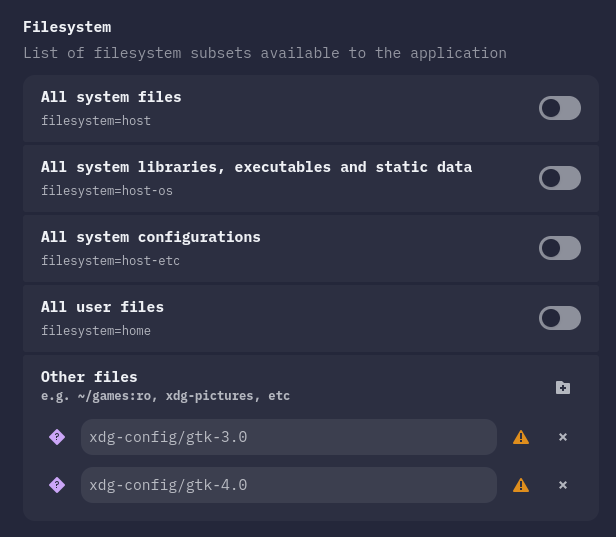The width and height of the screenshot is (616, 537).
Task: Click the filesystem=home subtitle text
Action: tap(96, 331)
